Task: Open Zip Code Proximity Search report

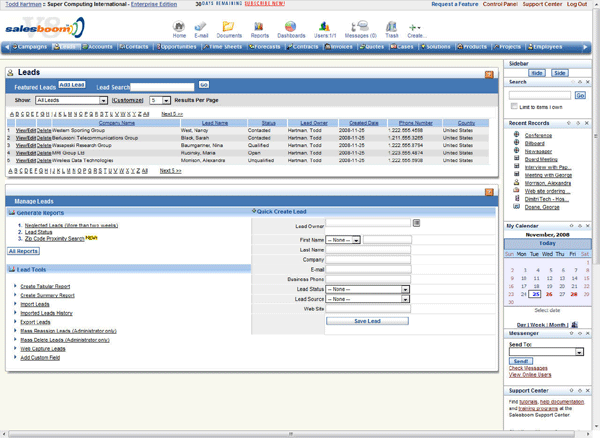Action: click(54, 238)
